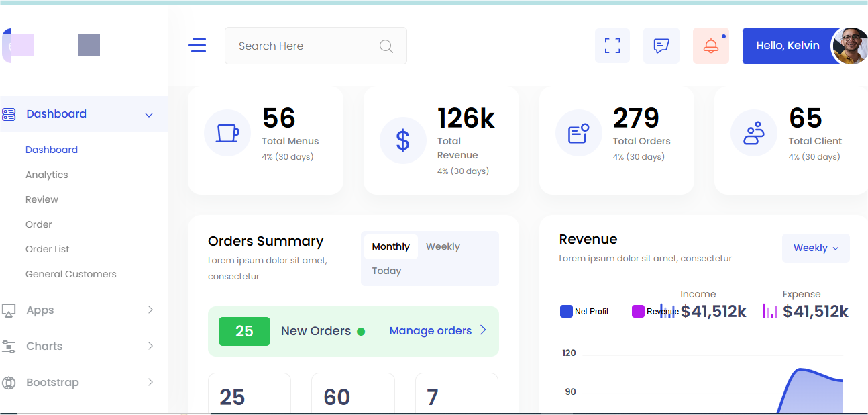Image resolution: width=868 pixels, height=415 pixels.
Task: Switch to the Weekly orders tab
Action: 443,246
